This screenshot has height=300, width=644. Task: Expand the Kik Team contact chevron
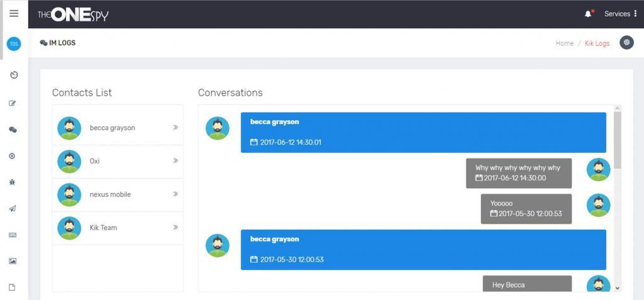click(175, 228)
